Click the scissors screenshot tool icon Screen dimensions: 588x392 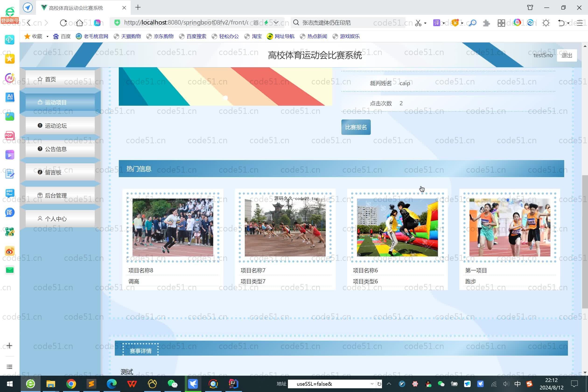(x=418, y=23)
